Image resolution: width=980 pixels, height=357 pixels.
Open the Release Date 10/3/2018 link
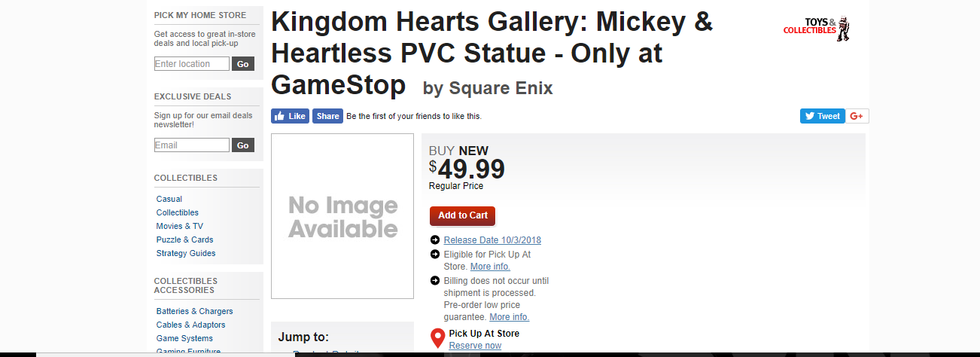click(492, 240)
